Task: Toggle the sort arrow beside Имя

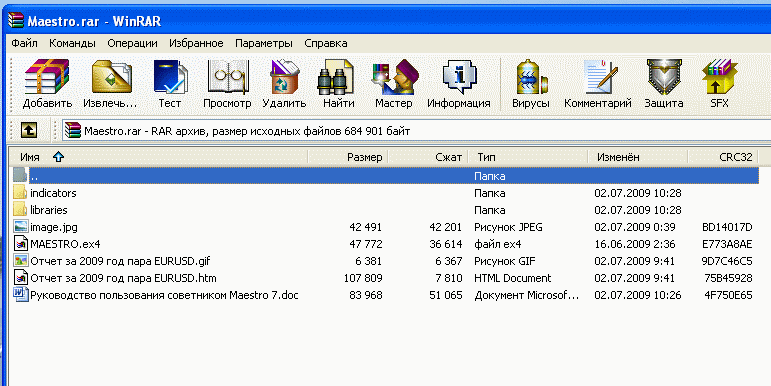Action: (59, 157)
